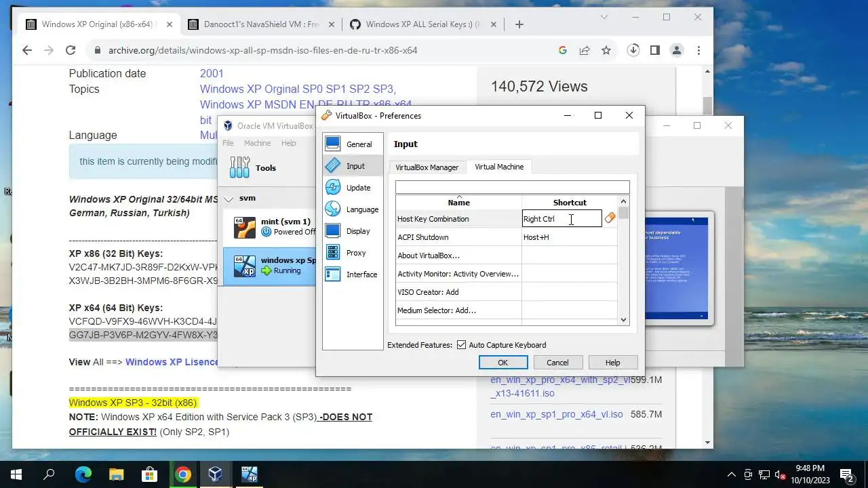Select the VISO Creator: Add row
Viewport: 868px width, 488px height.
[507, 292]
